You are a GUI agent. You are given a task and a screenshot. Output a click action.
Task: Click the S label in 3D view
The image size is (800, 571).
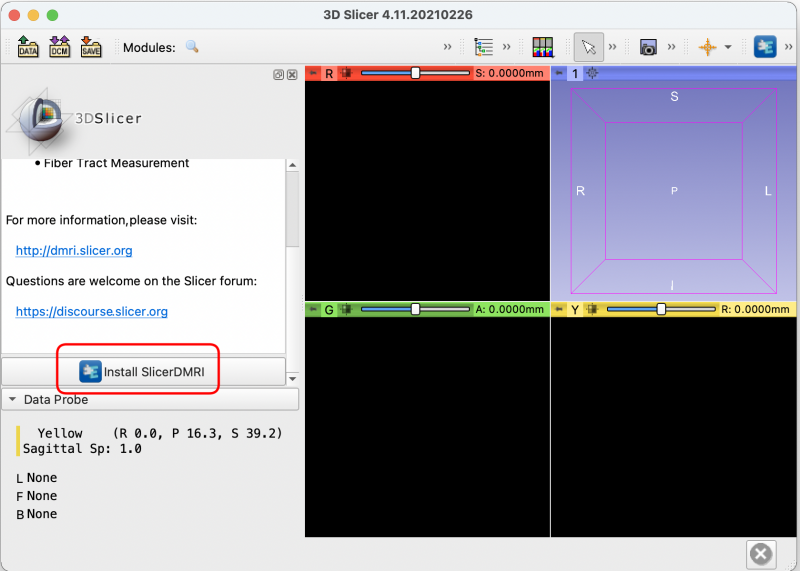(674, 96)
